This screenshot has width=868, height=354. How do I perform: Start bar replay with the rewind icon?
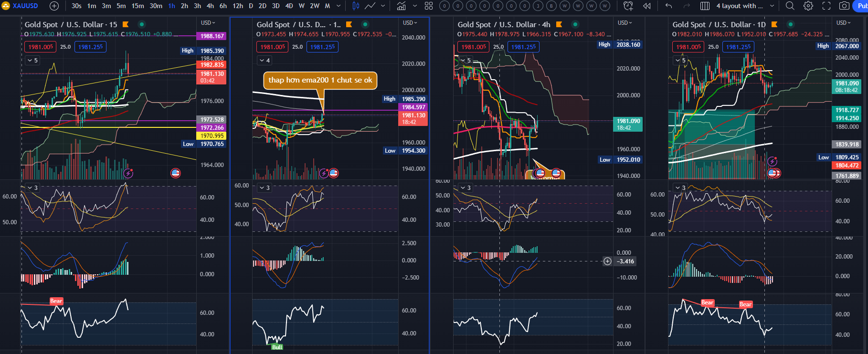[647, 6]
